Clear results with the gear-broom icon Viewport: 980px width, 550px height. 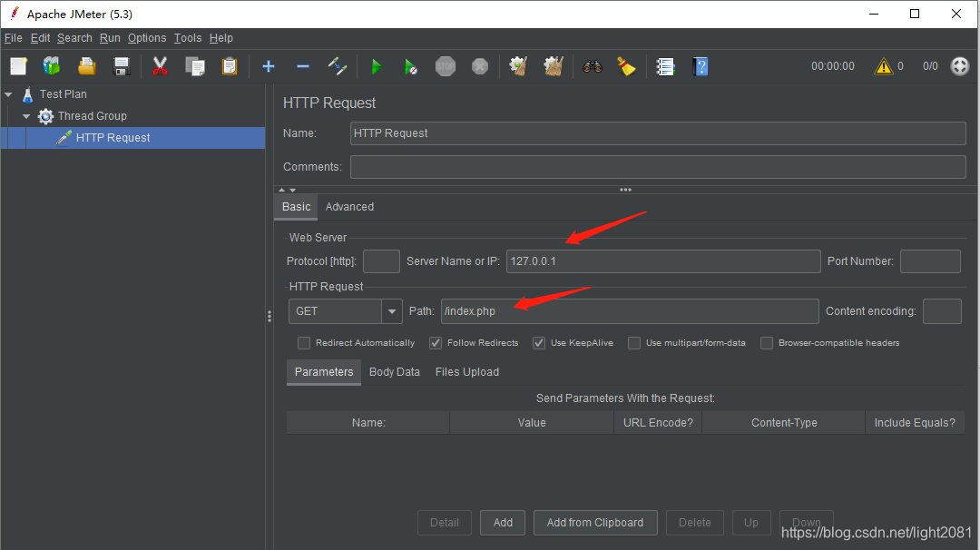point(518,66)
